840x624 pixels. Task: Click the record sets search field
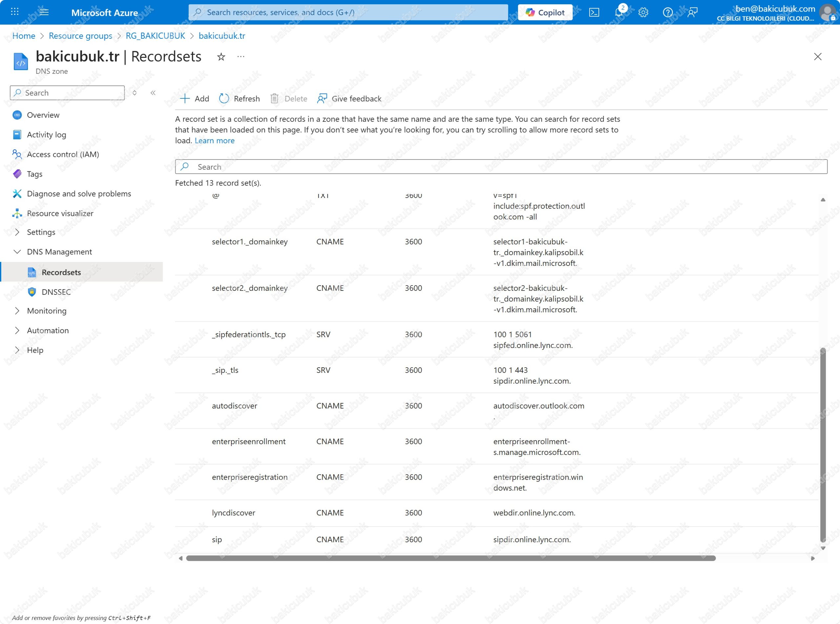501,166
